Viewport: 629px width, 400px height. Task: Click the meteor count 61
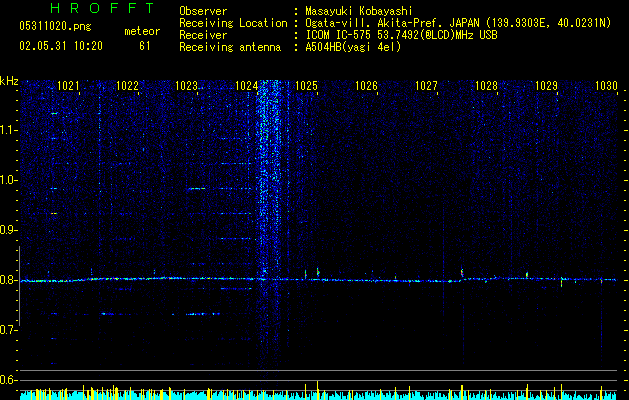tap(145, 46)
